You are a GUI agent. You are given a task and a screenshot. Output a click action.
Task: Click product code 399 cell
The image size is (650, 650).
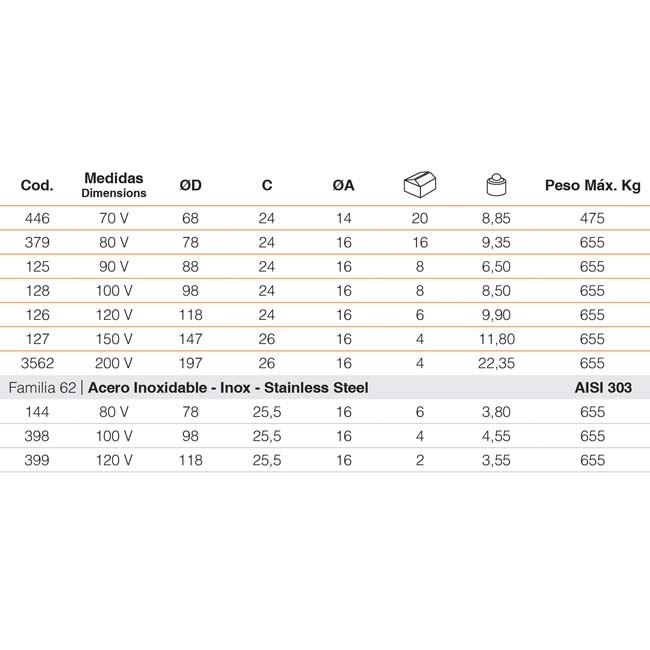pos(37,460)
